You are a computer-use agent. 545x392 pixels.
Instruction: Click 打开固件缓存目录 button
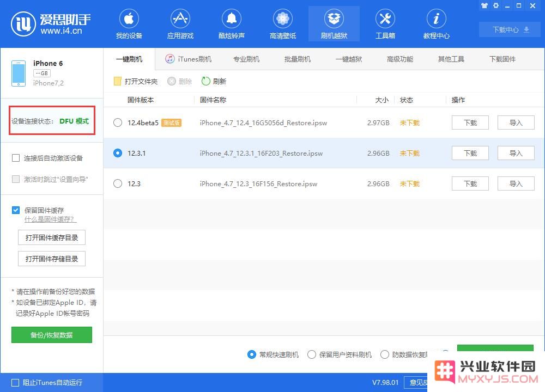coord(52,237)
